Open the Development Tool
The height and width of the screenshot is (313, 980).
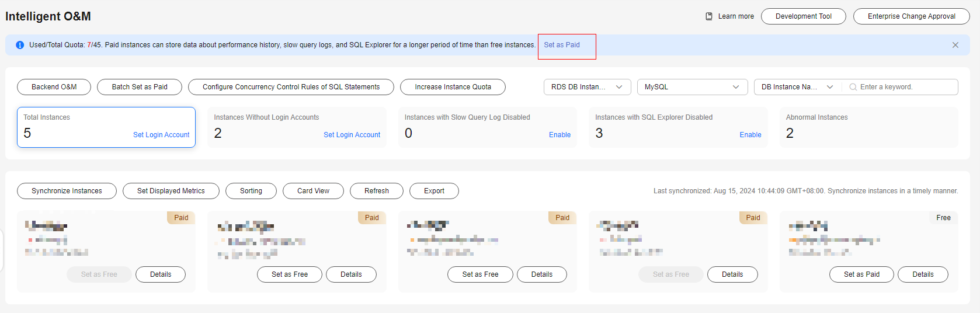[x=803, y=16]
